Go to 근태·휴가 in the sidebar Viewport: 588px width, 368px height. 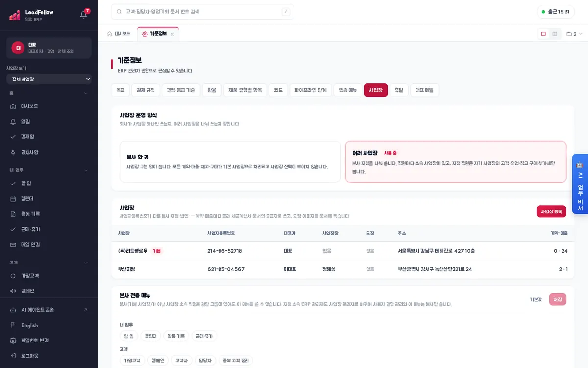[49, 229]
